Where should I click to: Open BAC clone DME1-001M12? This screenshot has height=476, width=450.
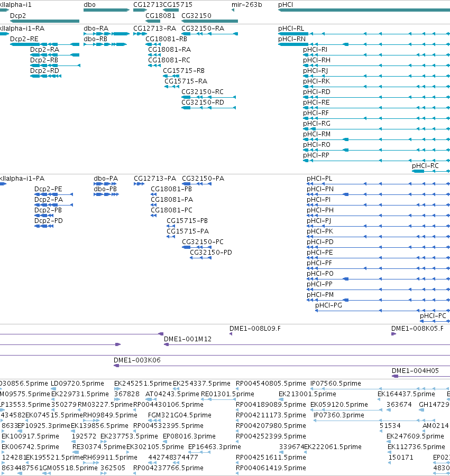(x=188, y=339)
